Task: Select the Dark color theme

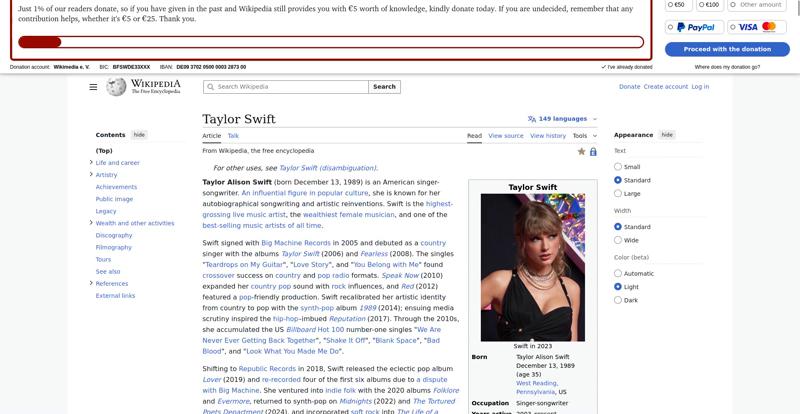Action: click(x=618, y=300)
